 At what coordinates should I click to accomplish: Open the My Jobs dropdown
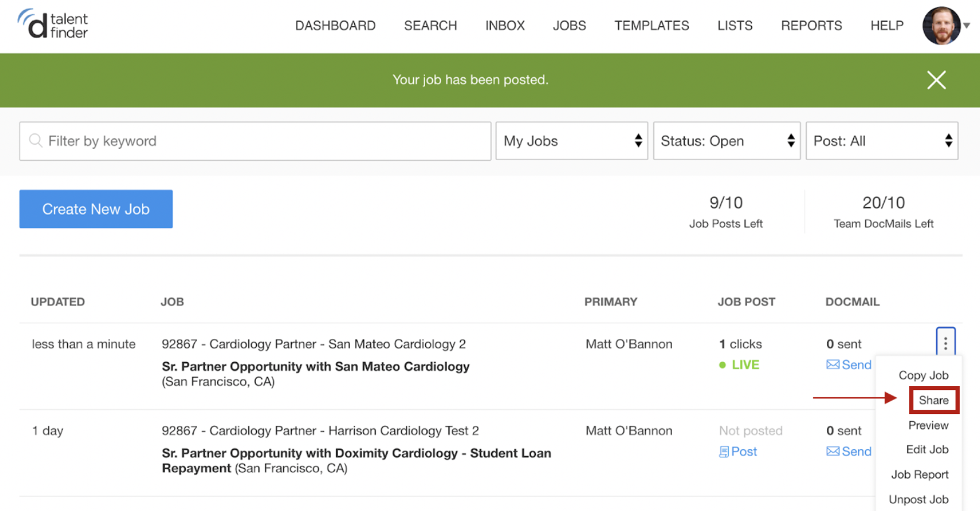pyautogui.click(x=572, y=141)
